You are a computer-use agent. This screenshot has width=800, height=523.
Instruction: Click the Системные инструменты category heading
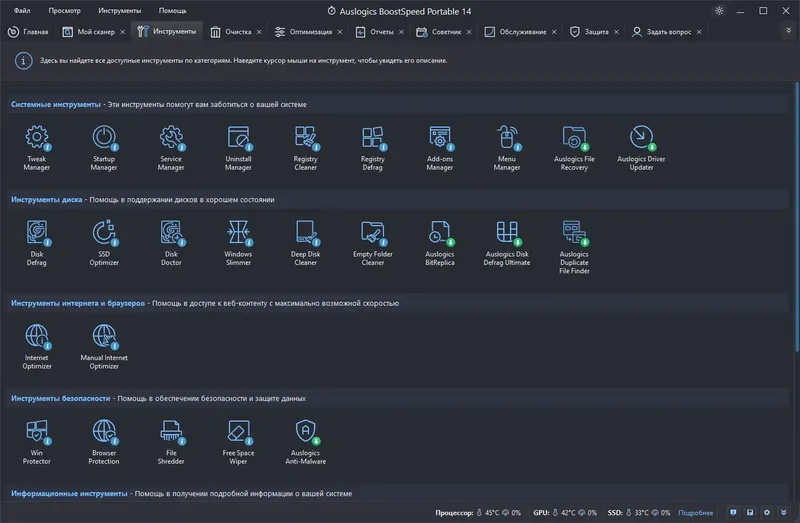tap(56, 104)
